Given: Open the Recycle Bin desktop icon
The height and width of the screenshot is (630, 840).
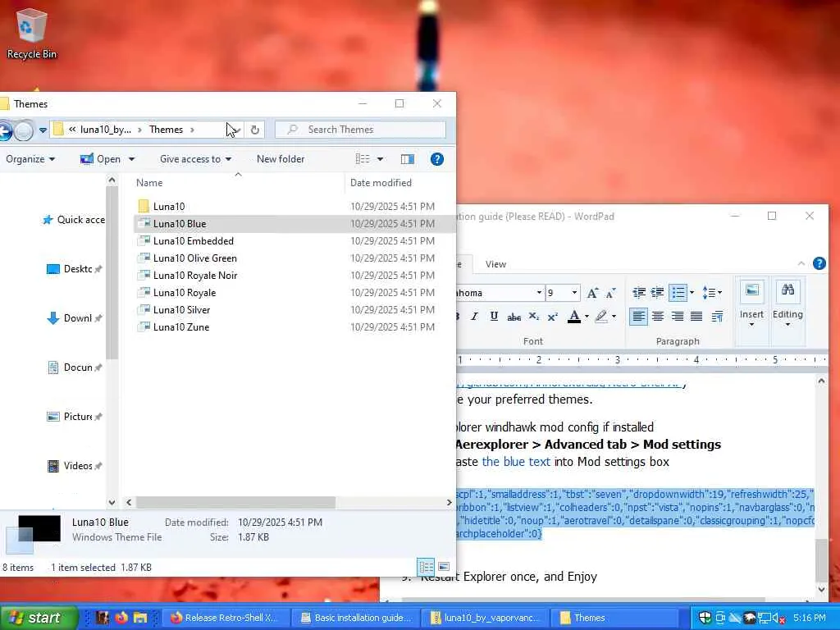Looking at the screenshot, I should 31,33.
